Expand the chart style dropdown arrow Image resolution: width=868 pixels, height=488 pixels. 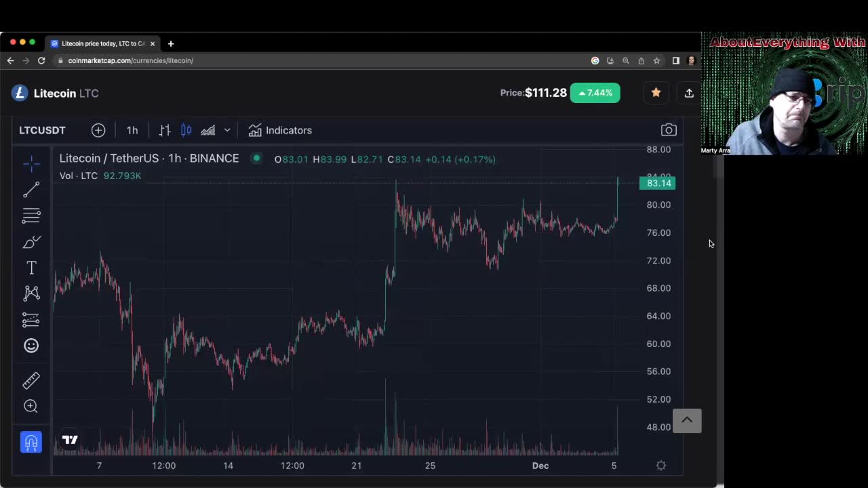(x=227, y=130)
